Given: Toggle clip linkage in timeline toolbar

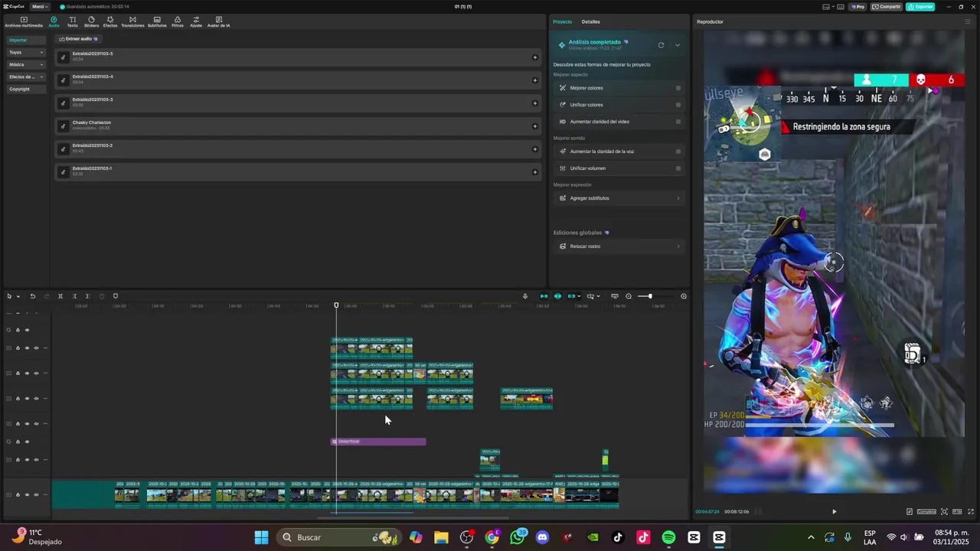Looking at the screenshot, I should (571, 296).
